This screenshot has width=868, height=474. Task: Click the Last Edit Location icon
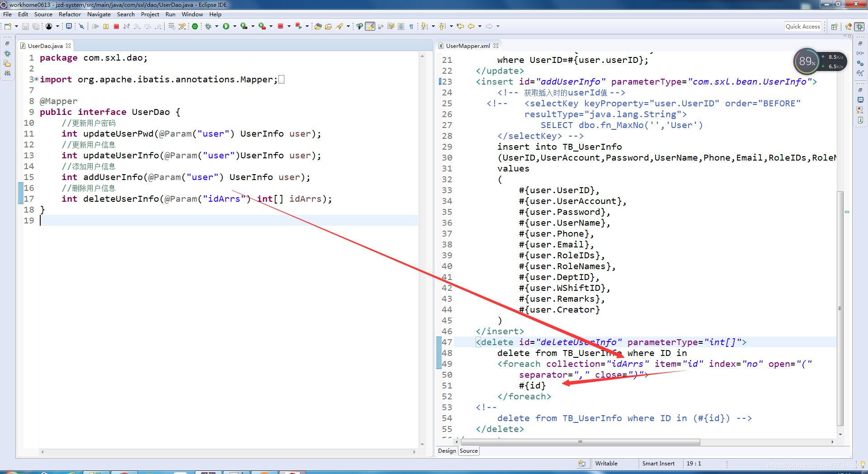tap(460, 26)
